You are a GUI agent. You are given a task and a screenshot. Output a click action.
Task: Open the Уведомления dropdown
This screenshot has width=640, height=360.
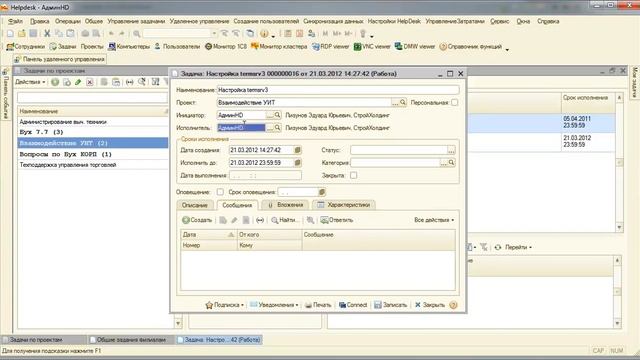click(x=274, y=305)
